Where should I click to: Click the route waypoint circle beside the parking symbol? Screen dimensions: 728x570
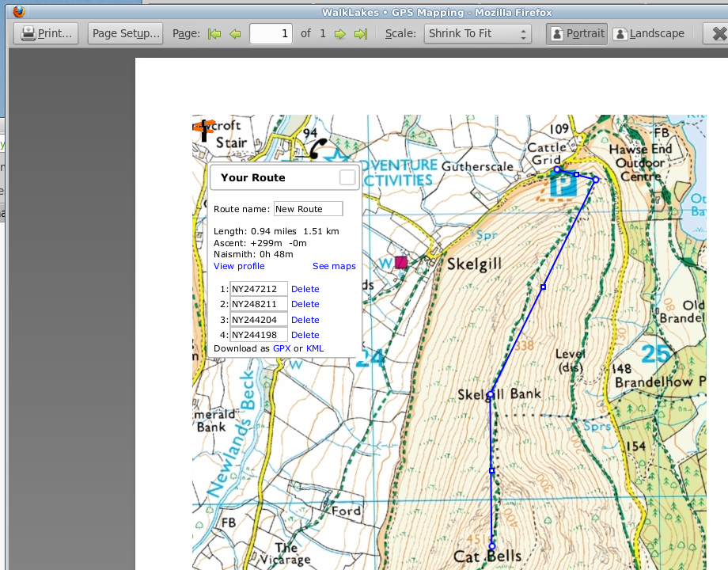point(596,180)
